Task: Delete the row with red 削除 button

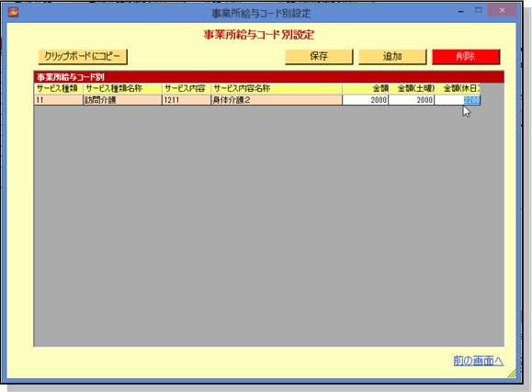Action: [x=466, y=56]
